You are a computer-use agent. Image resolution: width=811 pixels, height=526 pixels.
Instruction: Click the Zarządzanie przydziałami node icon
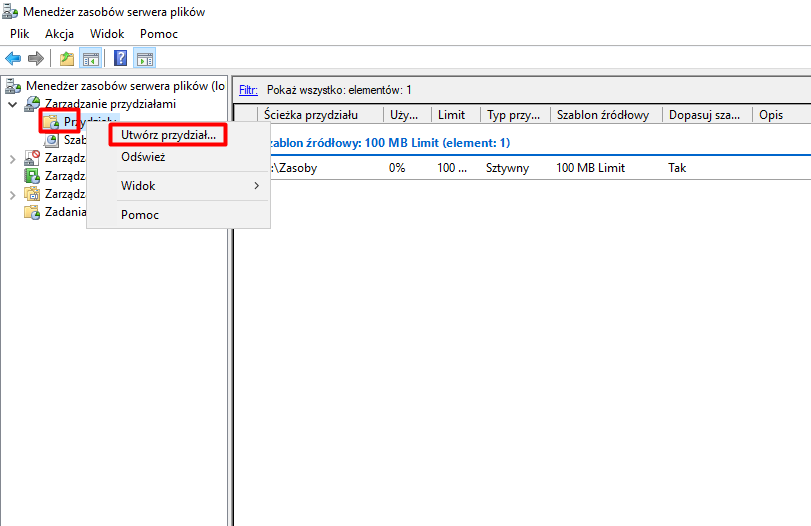32,104
